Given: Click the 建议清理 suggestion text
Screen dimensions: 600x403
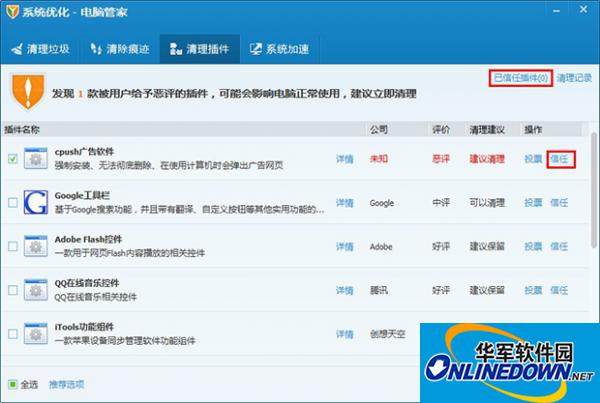Looking at the screenshot, I should 487,159.
